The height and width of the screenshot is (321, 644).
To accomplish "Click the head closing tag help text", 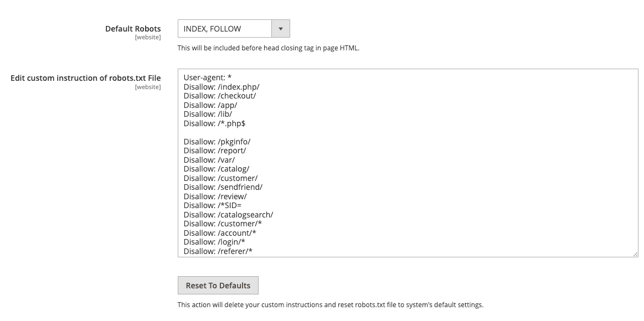I will click(x=269, y=48).
